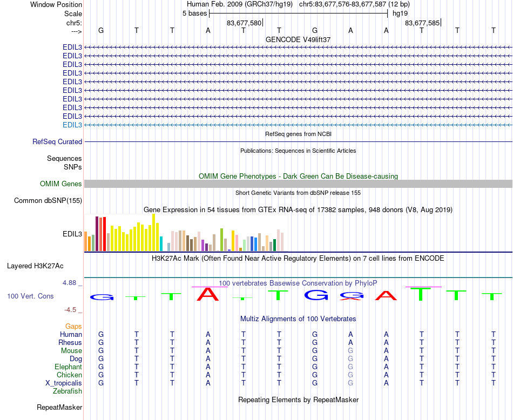Select the Mouse alignment row label

click(71, 351)
